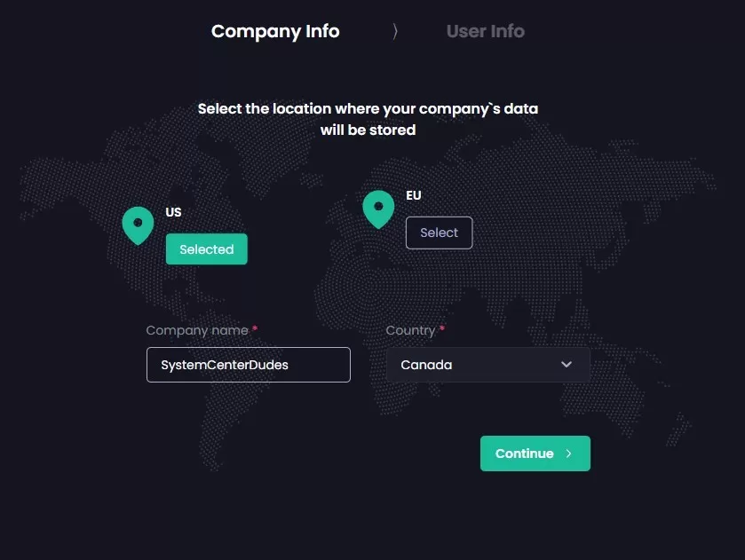Screen dimensions: 745x560
Task: Click the SystemCenterDudes text in the field
Action: pos(225,365)
